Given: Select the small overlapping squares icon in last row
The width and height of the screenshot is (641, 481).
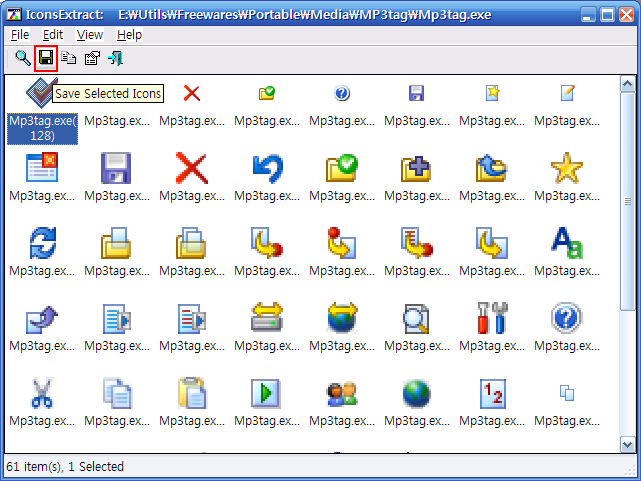Looking at the screenshot, I should (x=567, y=393).
